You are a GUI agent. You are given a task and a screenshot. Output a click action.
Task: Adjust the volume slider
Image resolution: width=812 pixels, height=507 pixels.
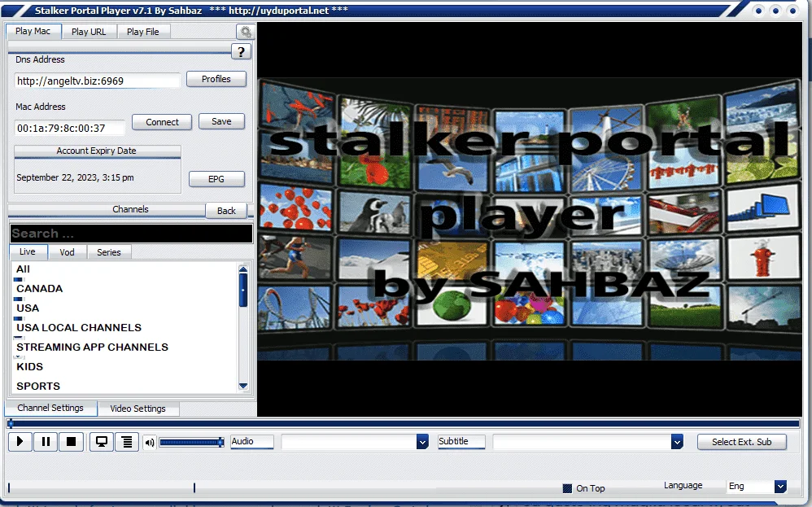point(191,442)
